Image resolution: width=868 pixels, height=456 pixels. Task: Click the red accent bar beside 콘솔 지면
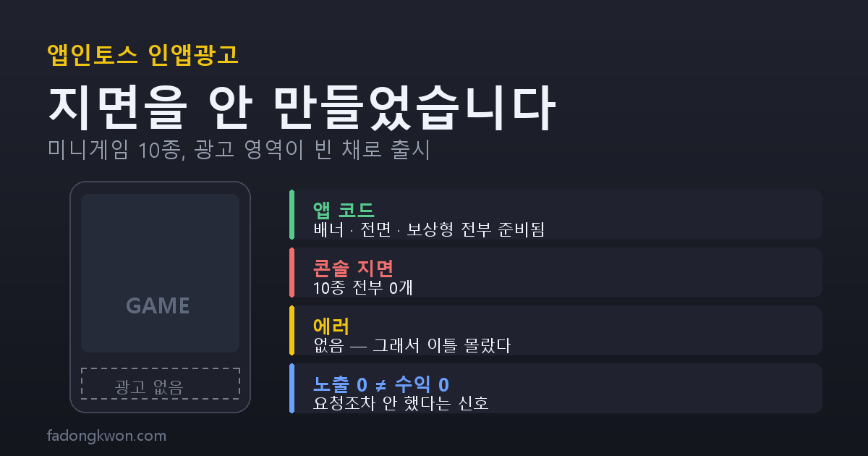tap(292, 273)
